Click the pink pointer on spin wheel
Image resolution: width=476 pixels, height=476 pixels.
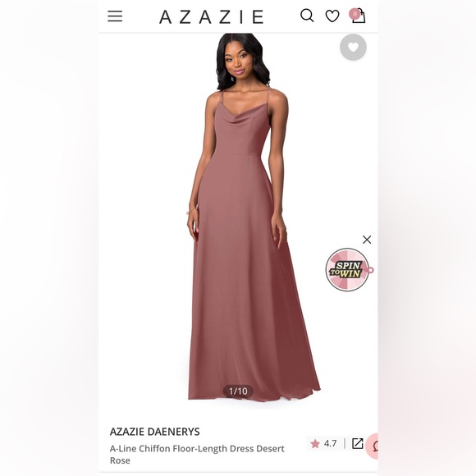[371, 269]
